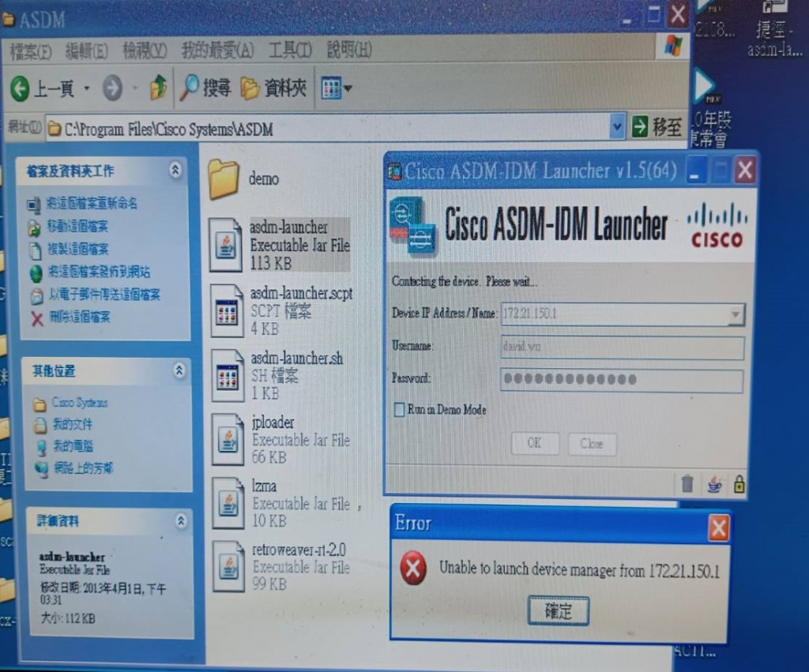Screen dimensions: 809x672
Task: Select the asdm-launcher.sh file icon
Action: [227, 375]
